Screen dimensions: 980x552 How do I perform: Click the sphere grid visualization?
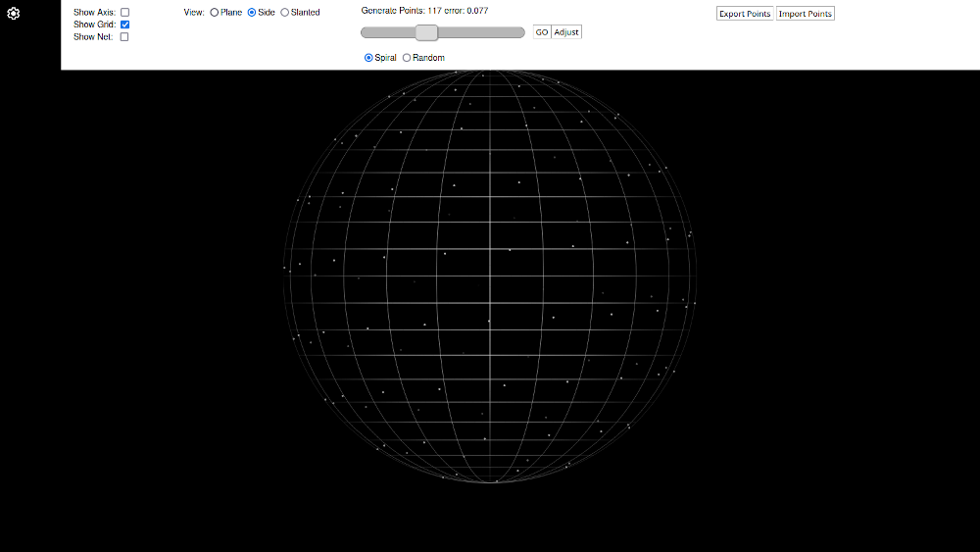pyautogui.click(x=490, y=276)
